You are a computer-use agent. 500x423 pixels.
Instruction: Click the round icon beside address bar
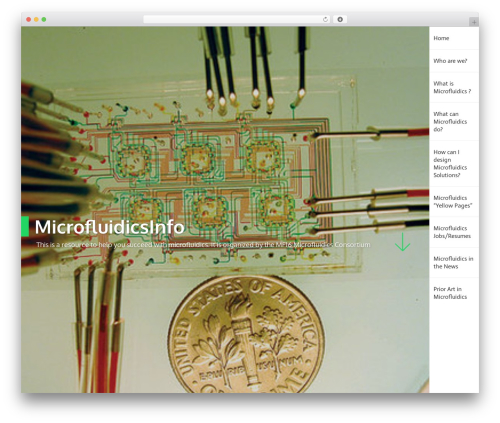[x=340, y=19]
